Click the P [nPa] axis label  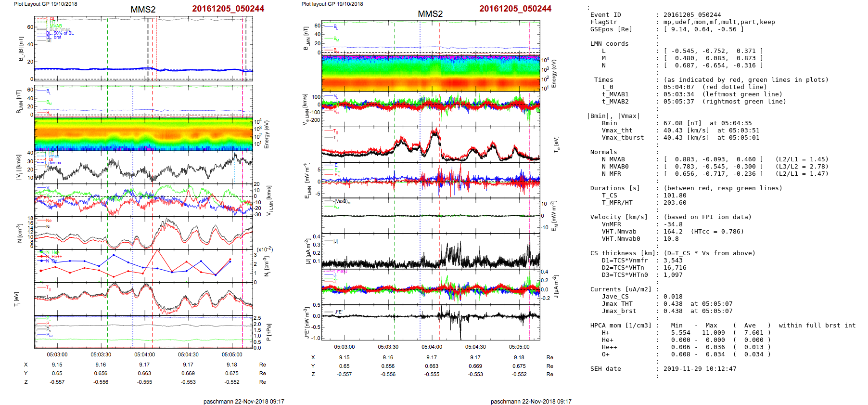[268, 332]
